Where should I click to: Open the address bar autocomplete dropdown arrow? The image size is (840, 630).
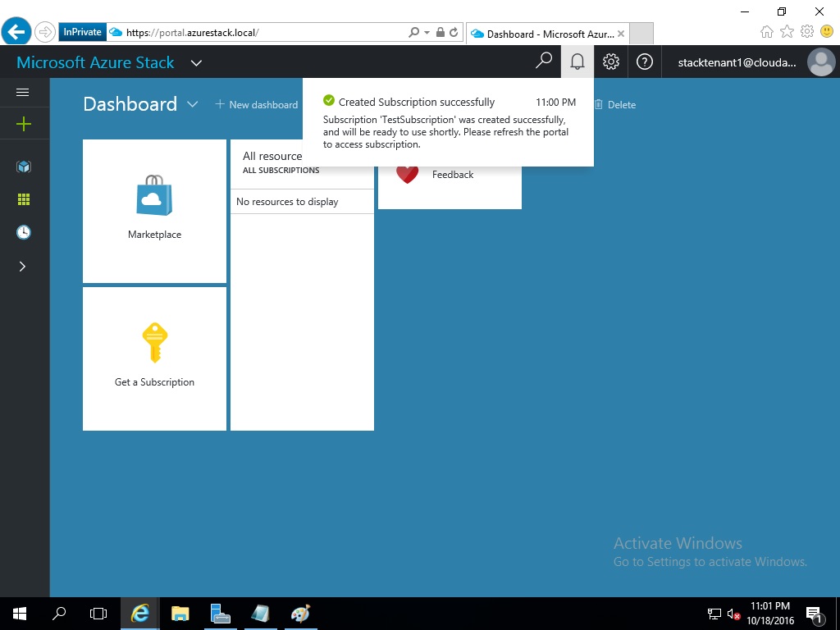point(427,33)
